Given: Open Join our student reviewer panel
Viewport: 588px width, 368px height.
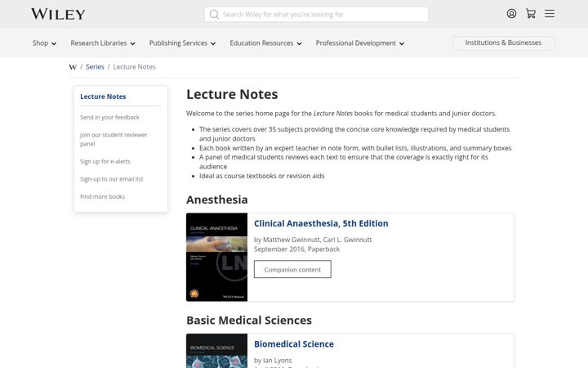Looking at the screenshot, I should pos(114,139).
